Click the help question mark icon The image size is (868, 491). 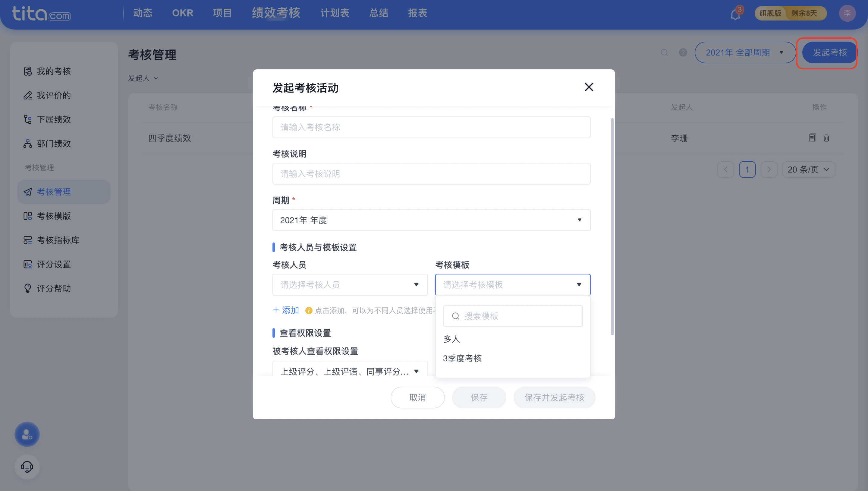point(683,52)
